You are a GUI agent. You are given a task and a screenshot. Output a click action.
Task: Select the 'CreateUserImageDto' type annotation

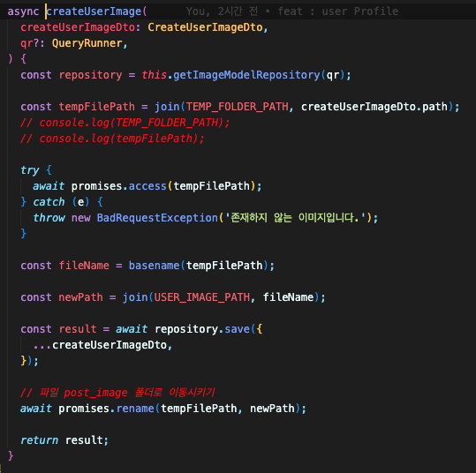click(205, 27)
